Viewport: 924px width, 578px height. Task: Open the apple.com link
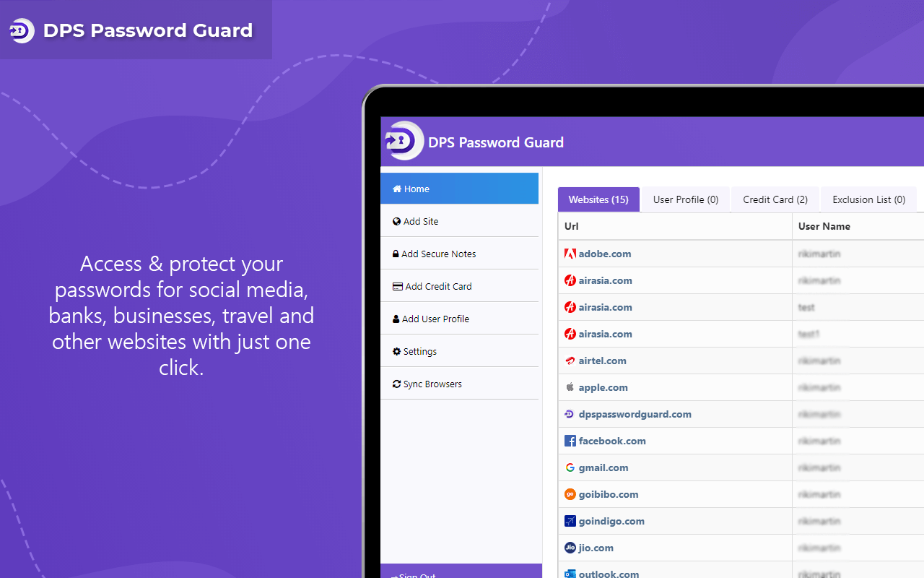pos(603,387)
